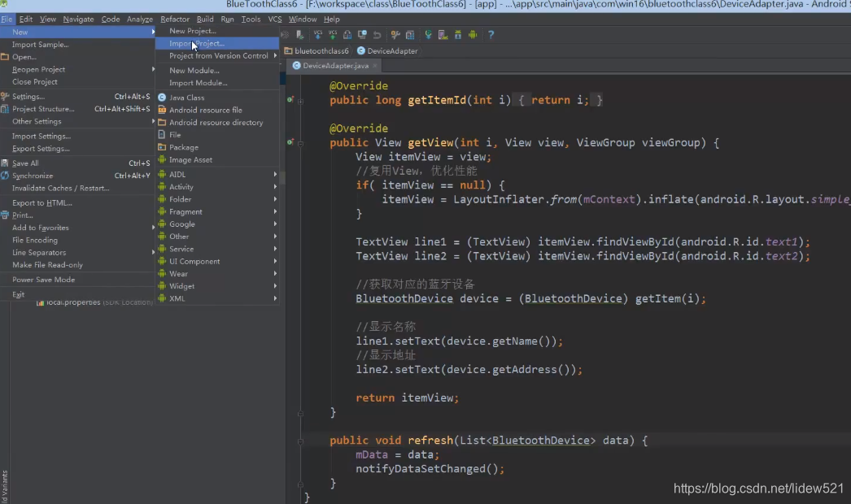Expand the Google submenu
This screenshot has height=504, width=851.
click(x=217, y=224)
